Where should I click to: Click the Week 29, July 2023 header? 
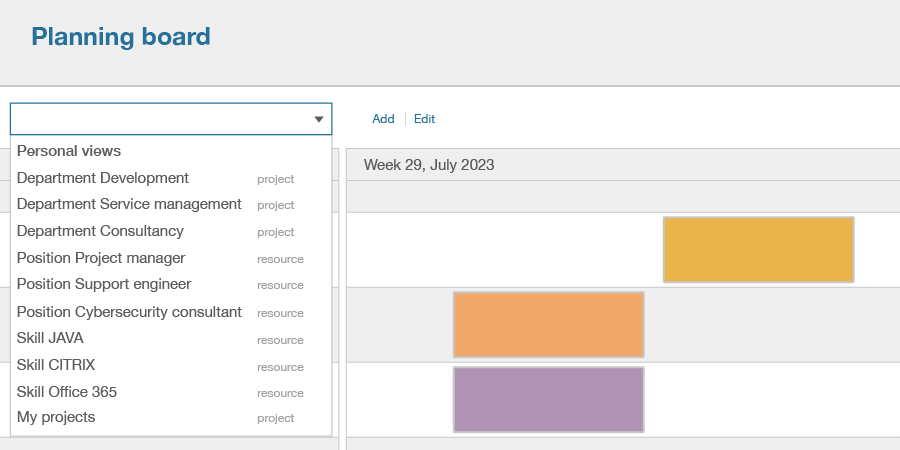tap(429, 165)
